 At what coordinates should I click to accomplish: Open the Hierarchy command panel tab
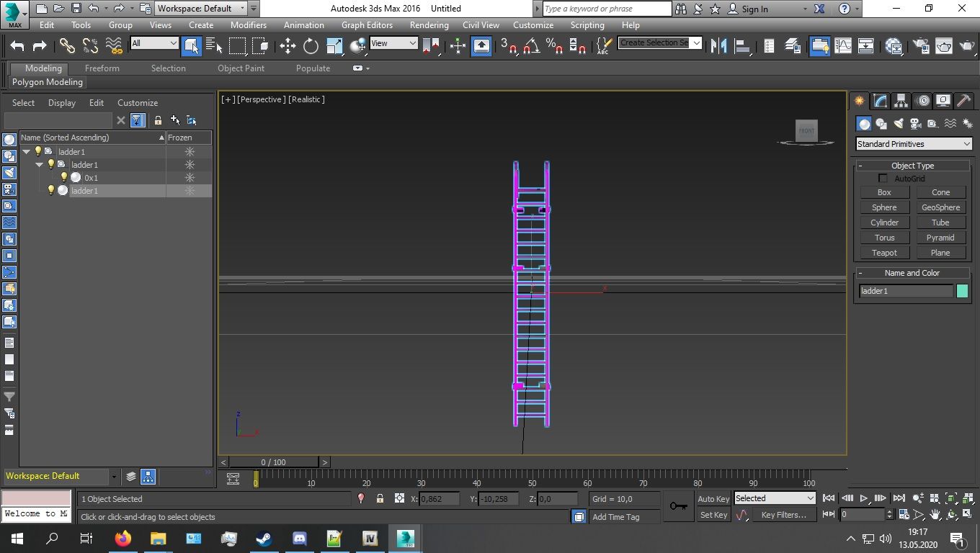pos(901,101)
